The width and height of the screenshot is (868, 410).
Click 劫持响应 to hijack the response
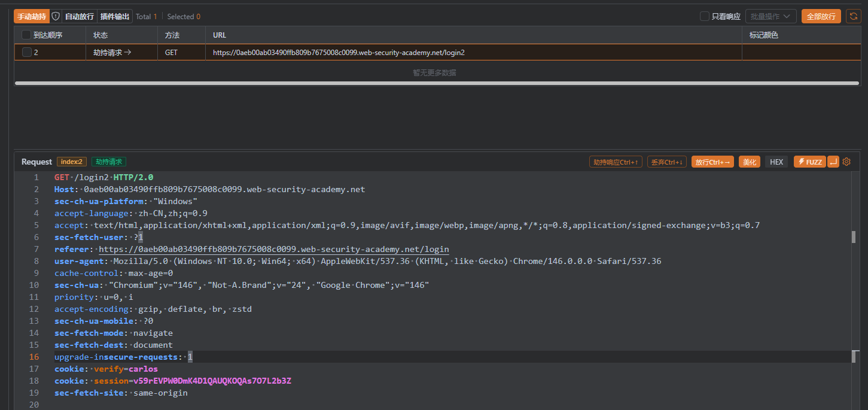click(616, 162)
